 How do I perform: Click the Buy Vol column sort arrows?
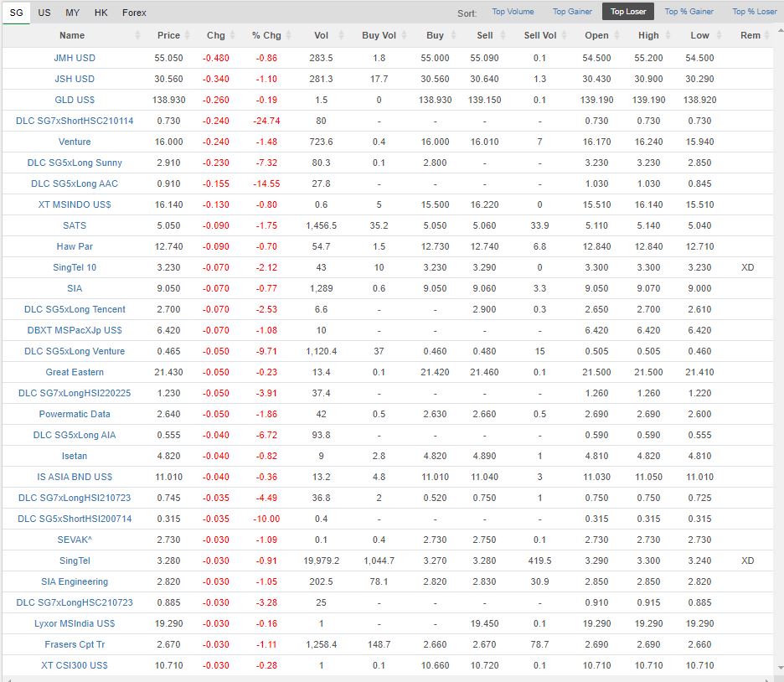click(404, 35)
